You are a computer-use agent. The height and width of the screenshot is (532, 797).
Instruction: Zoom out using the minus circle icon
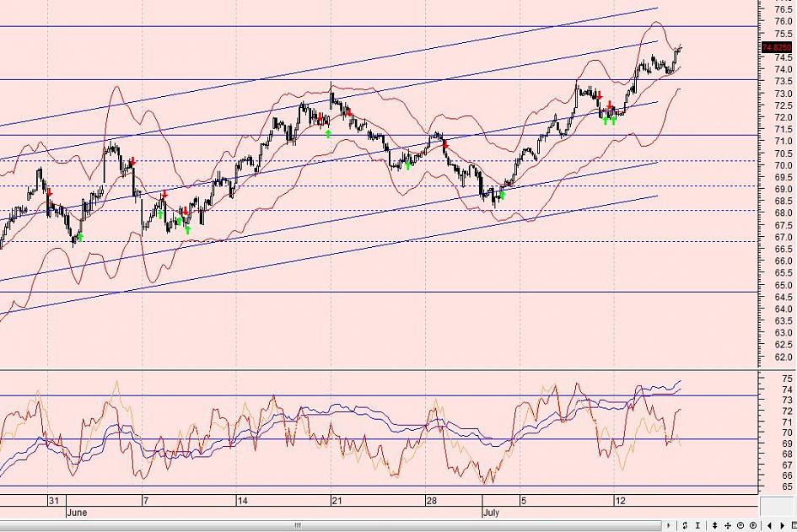click(x=740, y=525)
